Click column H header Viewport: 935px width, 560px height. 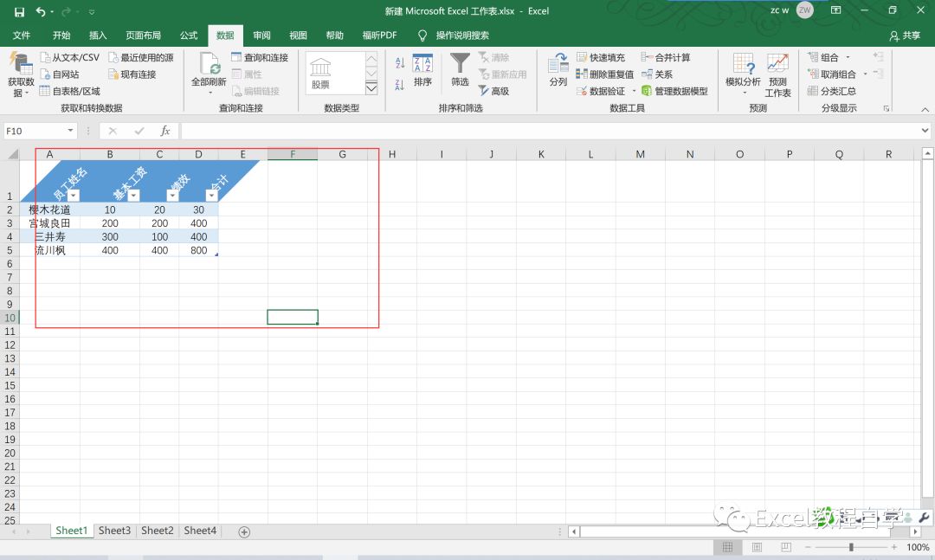coord(392,154)
